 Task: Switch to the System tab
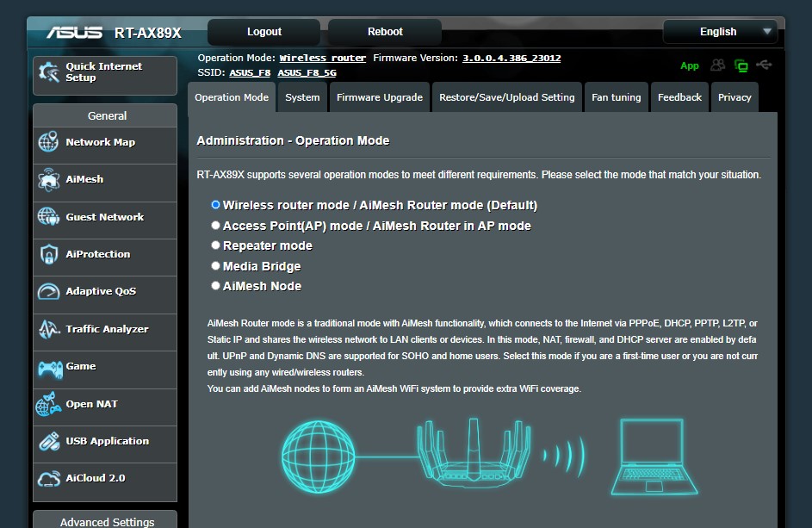point(302,97)
